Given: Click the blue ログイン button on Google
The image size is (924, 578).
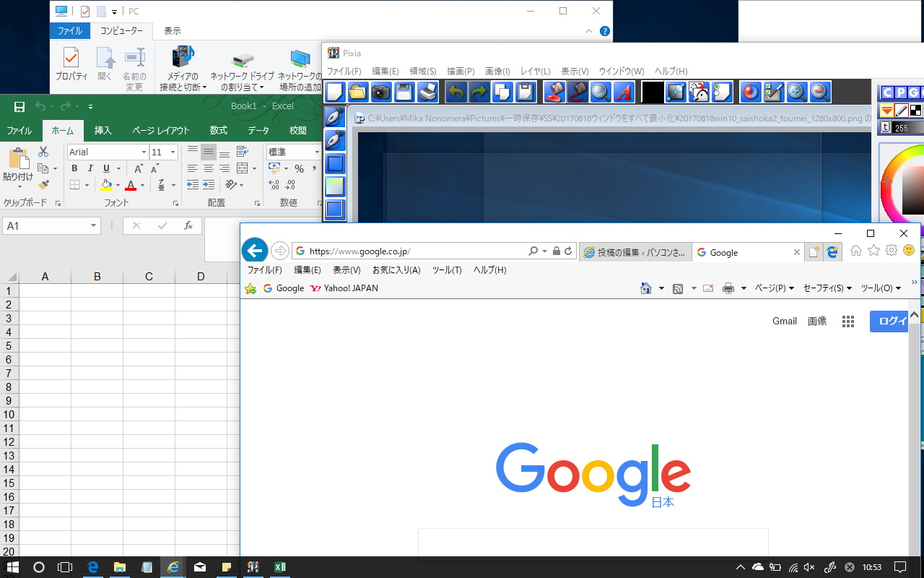Looking at the screenshot, I should (889, 322).
